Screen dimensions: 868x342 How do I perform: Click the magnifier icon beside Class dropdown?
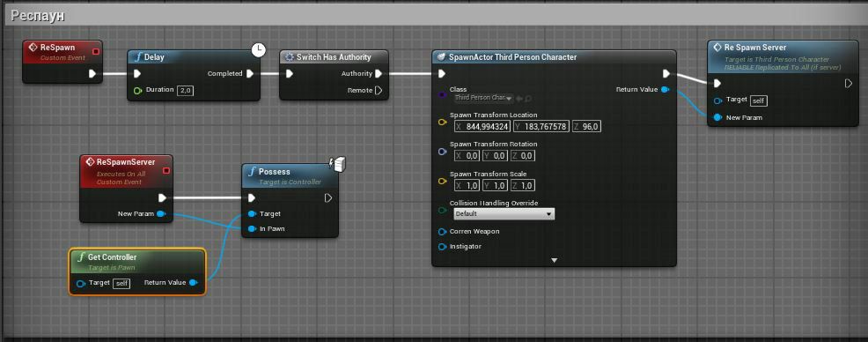[x=529, y=98]
